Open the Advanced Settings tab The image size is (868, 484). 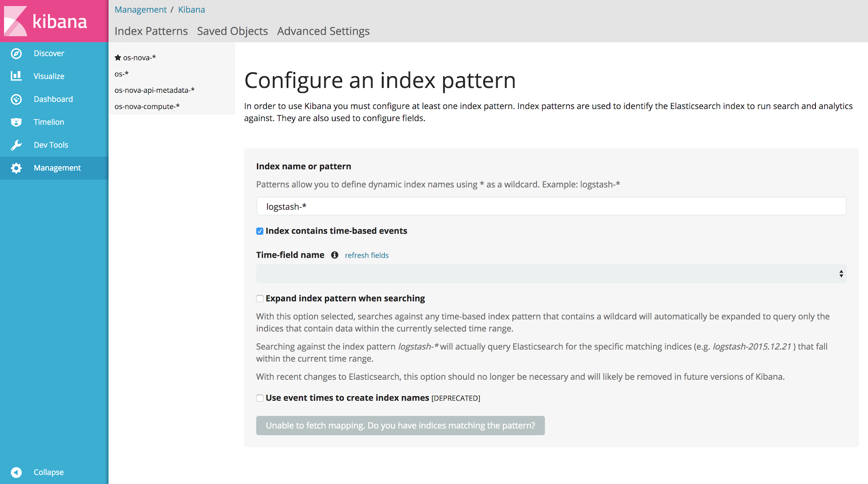(323, 31)
